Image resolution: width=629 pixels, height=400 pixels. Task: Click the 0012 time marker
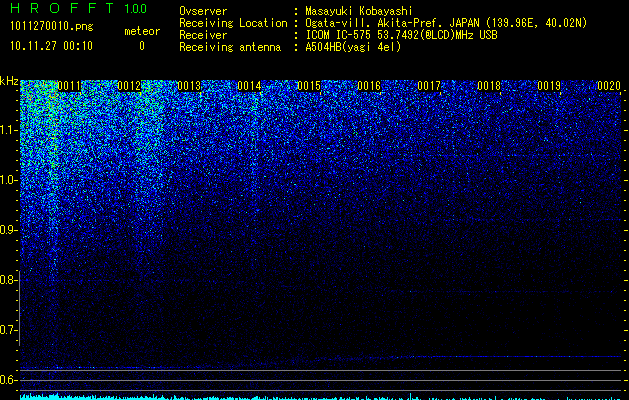(129, 86)
